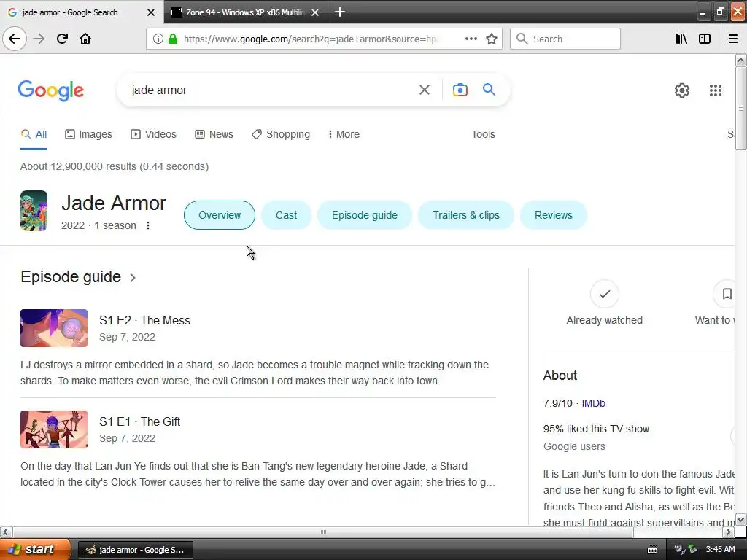Close the jade armor Google Search tab
This screenshot has height=560, width=747.
tap(150, 12)
